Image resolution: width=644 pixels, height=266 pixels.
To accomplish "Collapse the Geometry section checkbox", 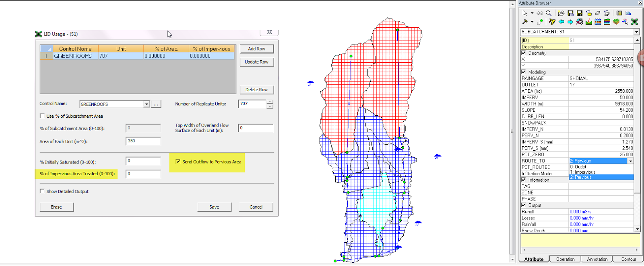I will pos(524,53).
